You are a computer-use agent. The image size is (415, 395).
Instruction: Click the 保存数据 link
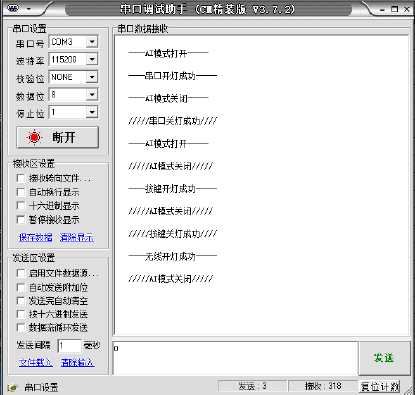pyautogui.click(x=36, y=237)
